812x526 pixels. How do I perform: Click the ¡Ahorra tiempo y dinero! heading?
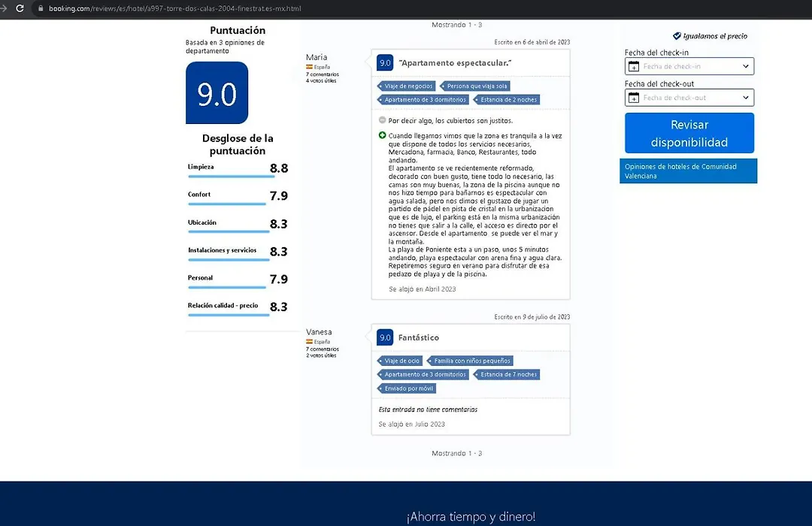471,517
